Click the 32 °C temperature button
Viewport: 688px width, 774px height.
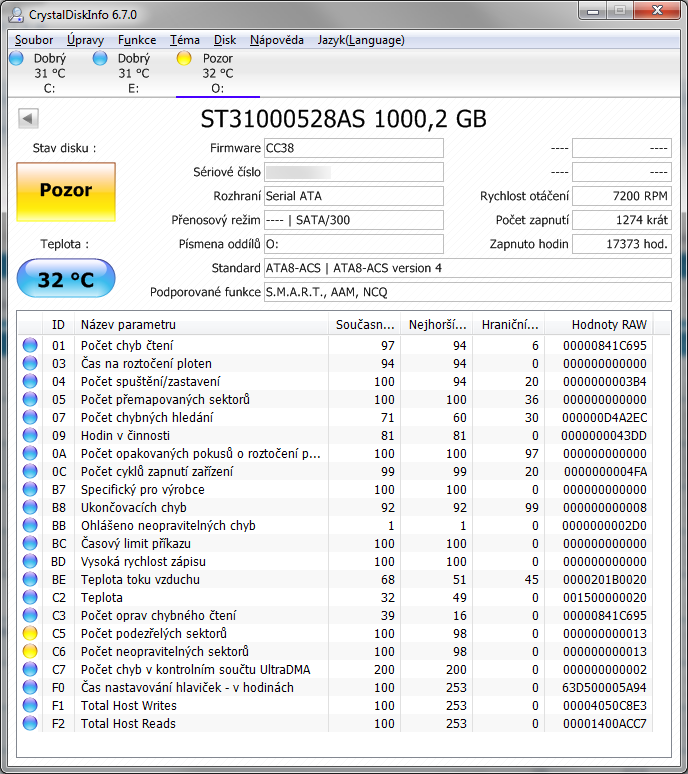[66, 278]
